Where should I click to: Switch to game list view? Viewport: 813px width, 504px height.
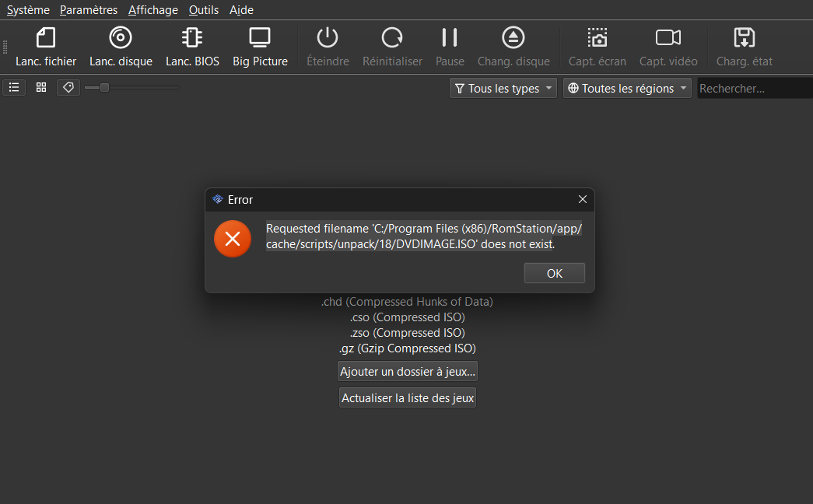point(14,88)
